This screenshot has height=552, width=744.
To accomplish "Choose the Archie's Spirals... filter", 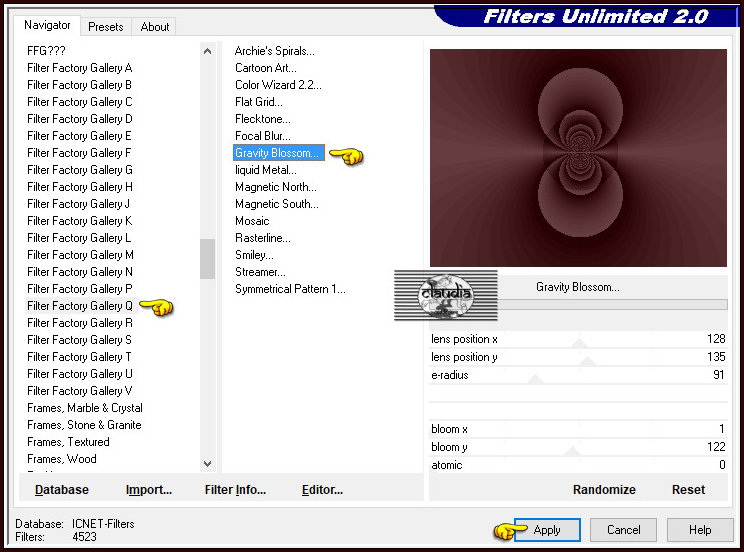I will coord(274,51).
